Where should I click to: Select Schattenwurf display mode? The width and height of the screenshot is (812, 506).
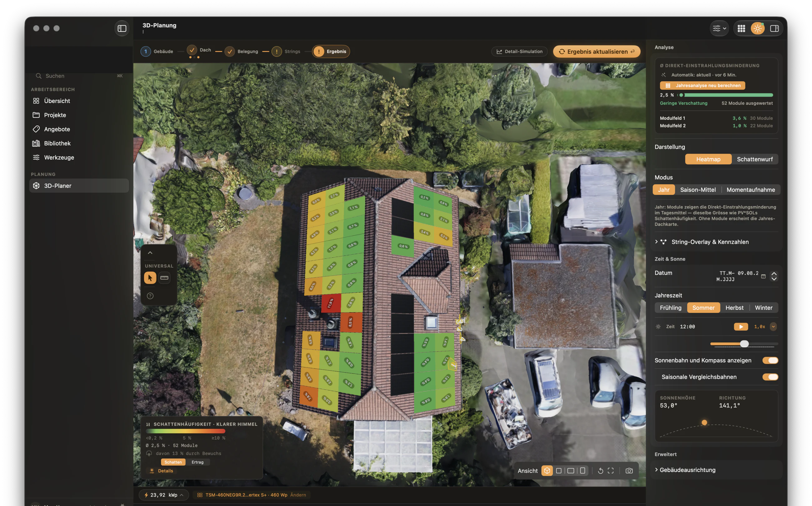pos(755,159)
